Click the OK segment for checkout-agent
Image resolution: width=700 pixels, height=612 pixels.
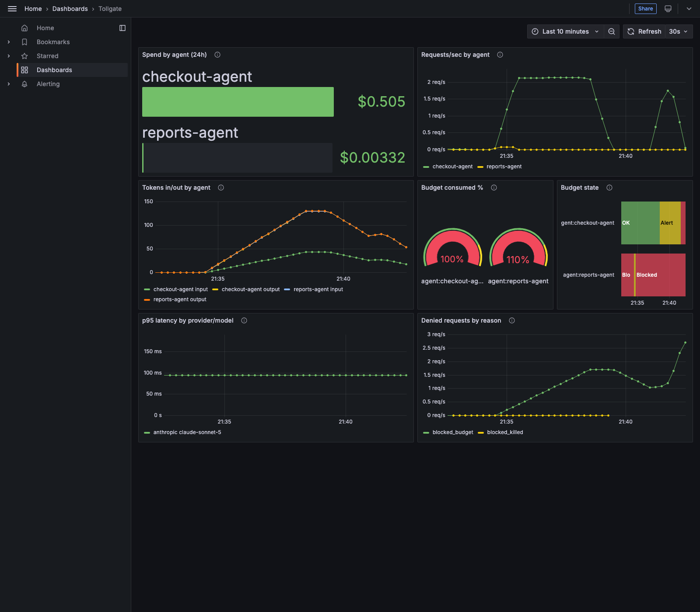(x=640, y=223)
